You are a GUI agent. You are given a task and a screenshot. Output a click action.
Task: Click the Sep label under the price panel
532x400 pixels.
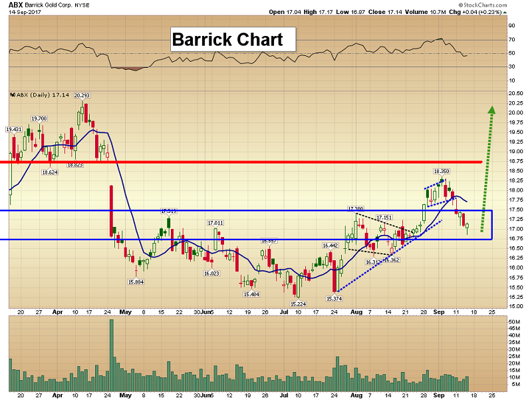coord(439,312)
